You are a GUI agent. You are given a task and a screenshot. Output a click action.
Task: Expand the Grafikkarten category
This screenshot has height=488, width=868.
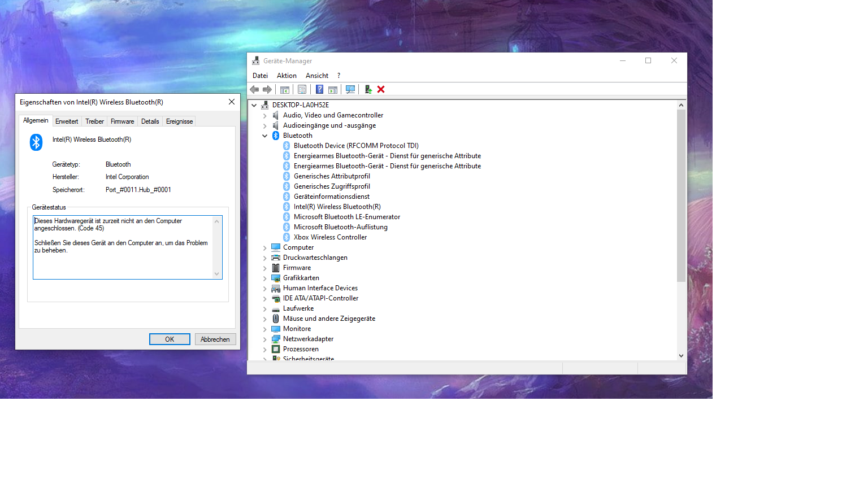click(265, 278)
